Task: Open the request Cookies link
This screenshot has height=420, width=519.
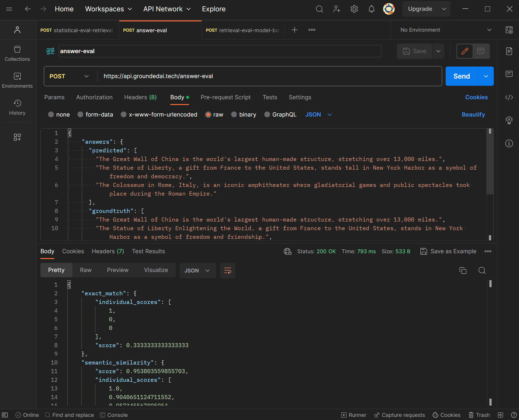Action: pos(476,97)
